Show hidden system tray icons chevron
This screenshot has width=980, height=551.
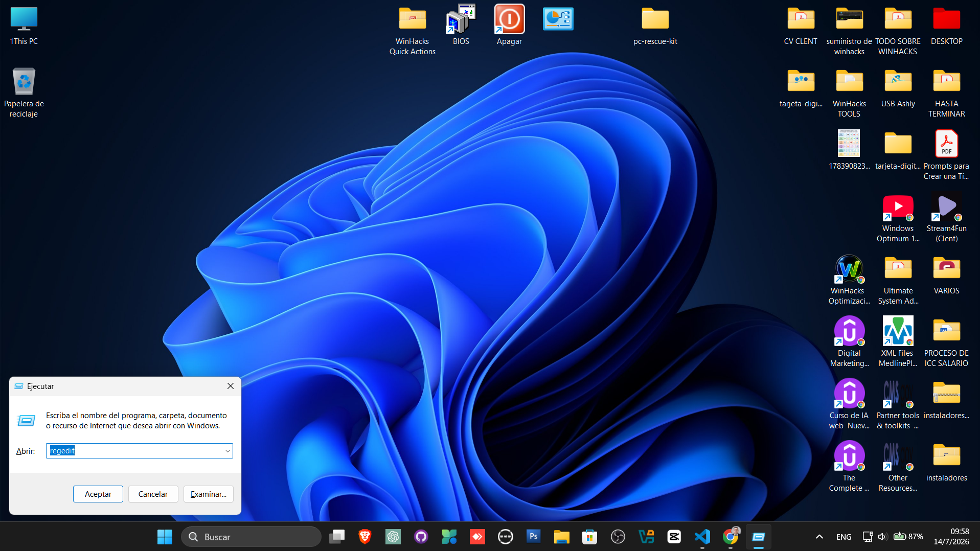[x=819, y=537]
